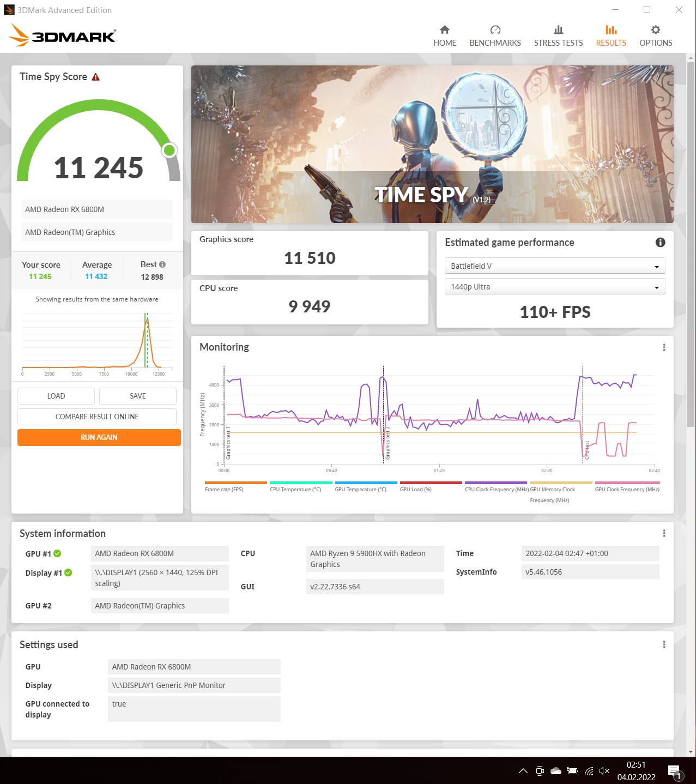
Task: Open the Monitoring panel three-dot menu
Action: [x=664, y=347]
